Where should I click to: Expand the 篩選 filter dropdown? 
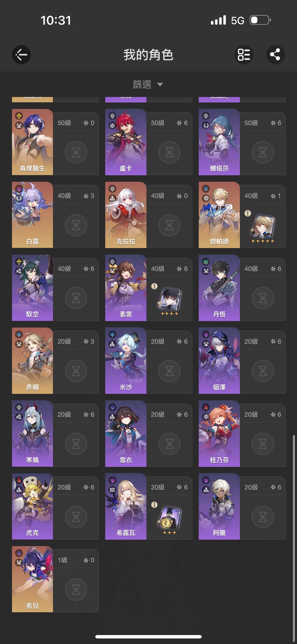(148, 84)
